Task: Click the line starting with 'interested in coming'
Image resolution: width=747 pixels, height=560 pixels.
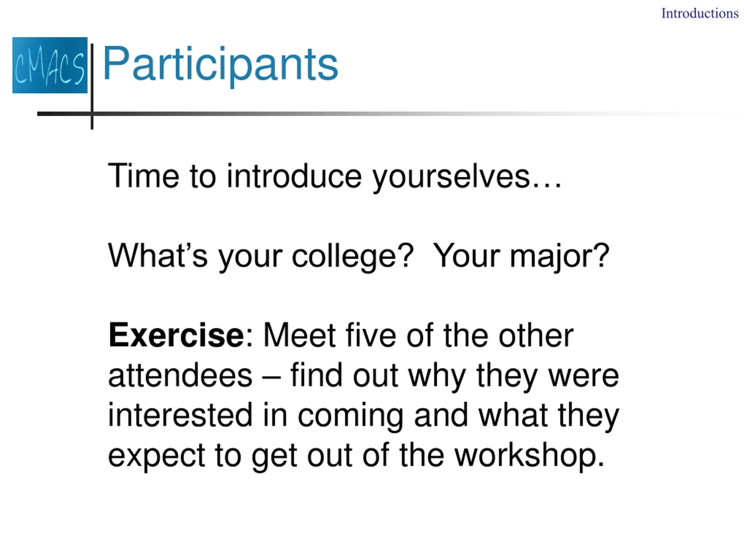Action: (x=363, y=415)
